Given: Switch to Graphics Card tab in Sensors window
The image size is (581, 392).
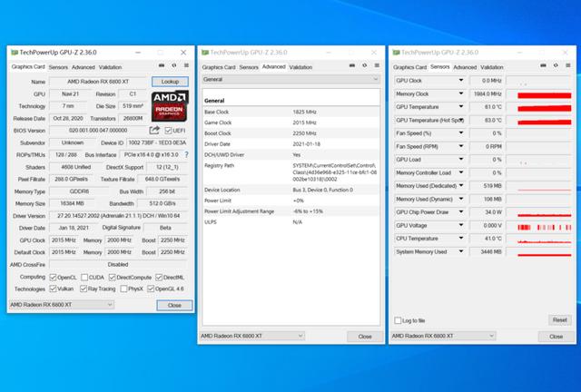Looking at the screenshot, I should pos(409,67).
